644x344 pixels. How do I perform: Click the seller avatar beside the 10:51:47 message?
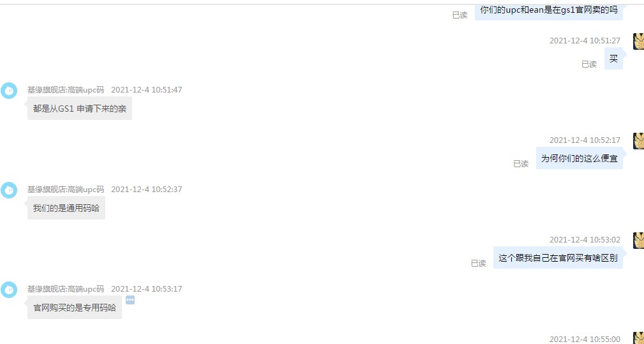tap(9, 91)
